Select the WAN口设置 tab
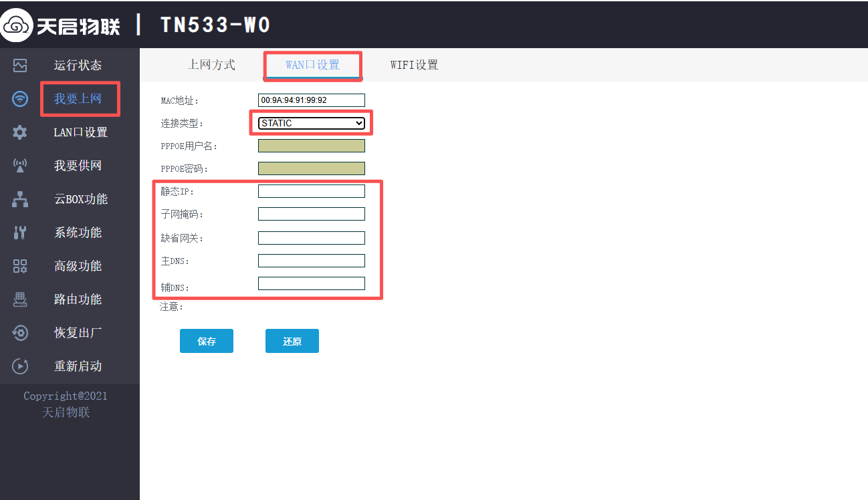This screenshot has height=500, width=868. 312,65
